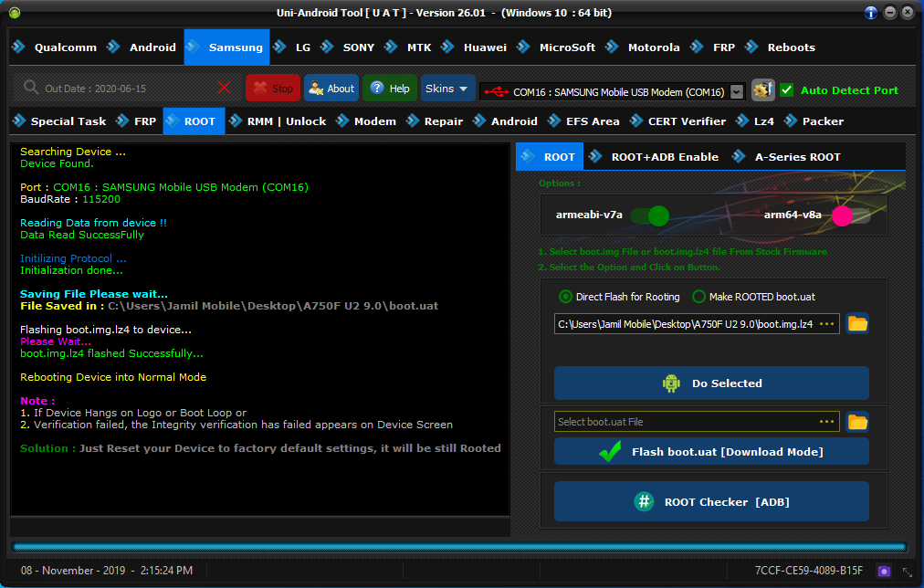This screenshot has height=588, width=924.
Task: Click the info icon in title bar
Action: (871, 13)
